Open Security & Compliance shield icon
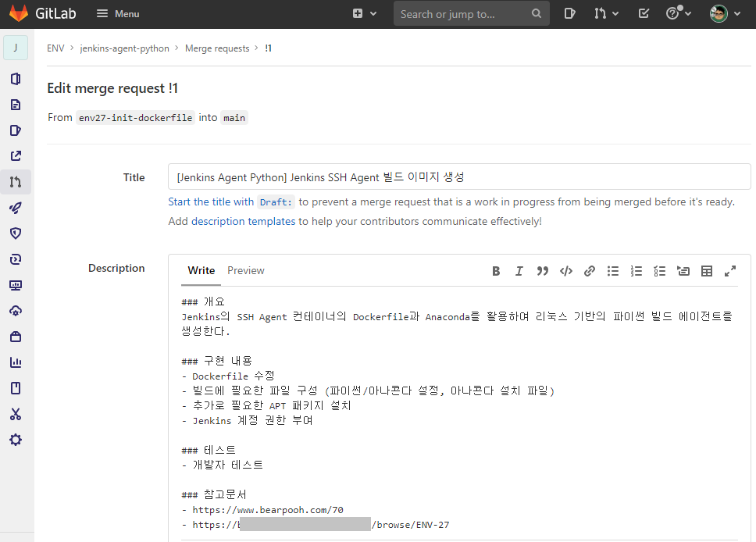This screenshot has height=542, width=756. pos(16,234)
